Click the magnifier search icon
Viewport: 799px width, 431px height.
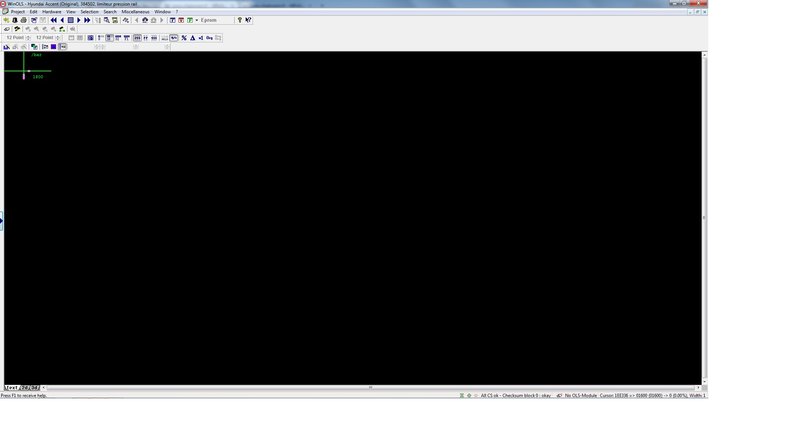(106, 20)
